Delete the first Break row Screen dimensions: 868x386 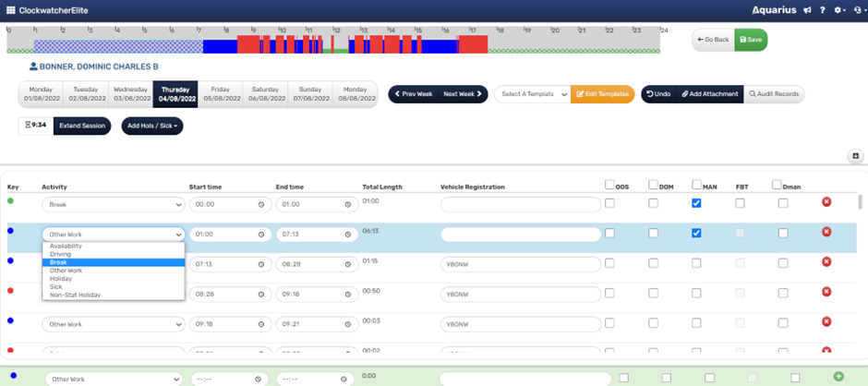[826, 203]
